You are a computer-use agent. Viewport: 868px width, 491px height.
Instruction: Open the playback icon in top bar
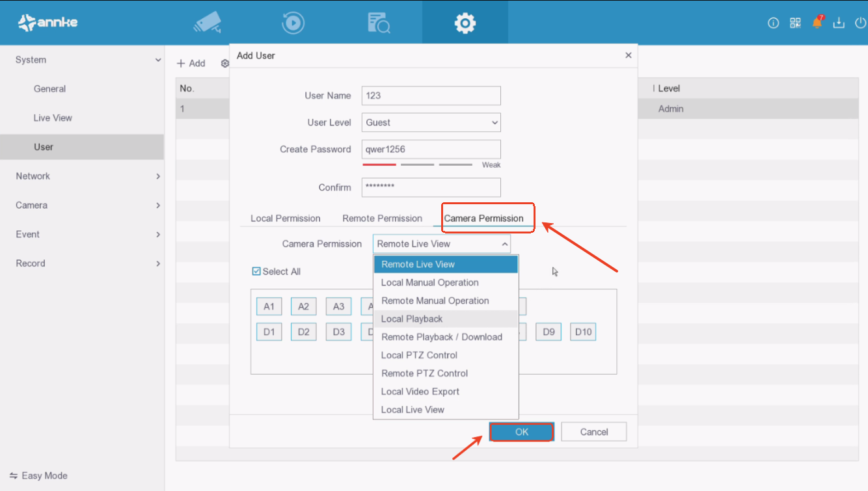(x=293, y=23)
